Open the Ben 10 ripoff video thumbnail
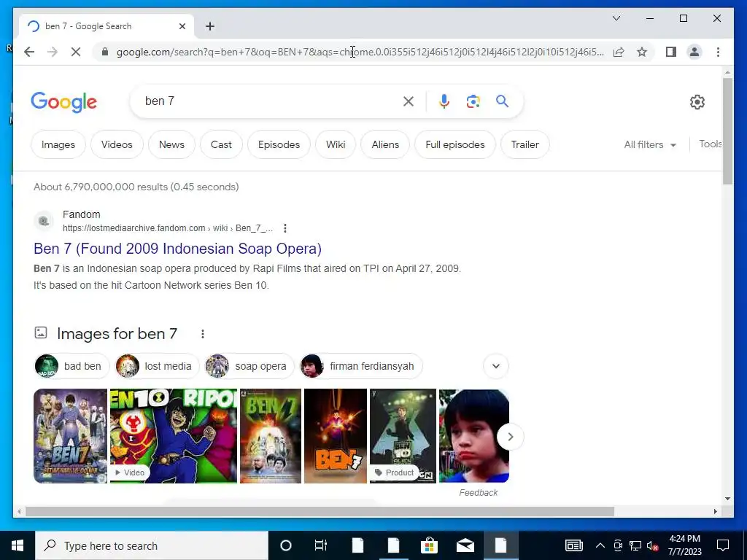 click(174, 436)
